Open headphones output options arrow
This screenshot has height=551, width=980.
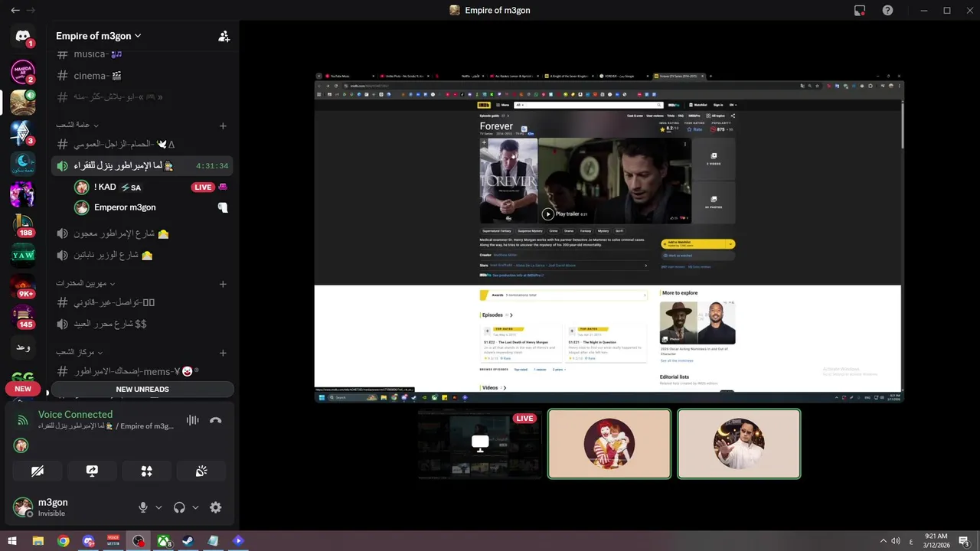[x=195, y=507]
